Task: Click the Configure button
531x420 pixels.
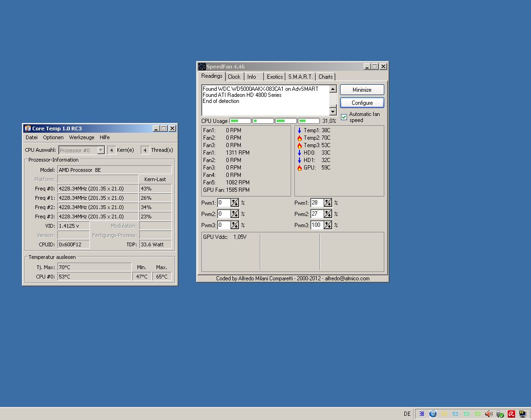Action: click(362, 102)
